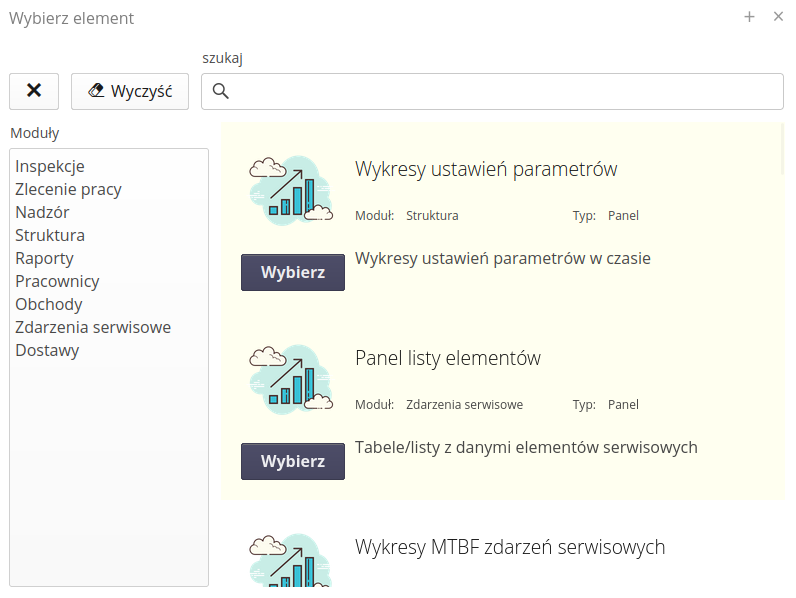Select Zlecenie pracy in module list
796x598 pixels.
(68, 189)
